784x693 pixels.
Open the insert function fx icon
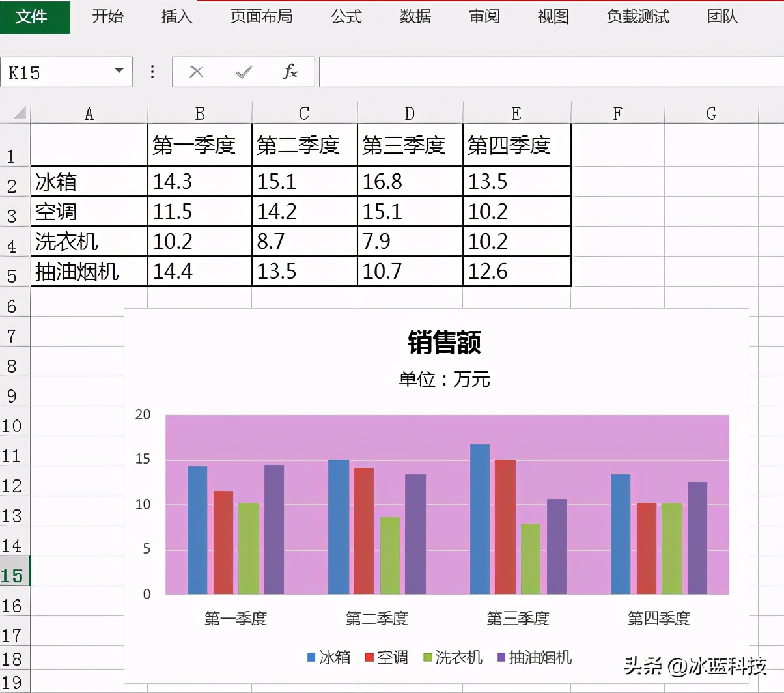[290, 72]
